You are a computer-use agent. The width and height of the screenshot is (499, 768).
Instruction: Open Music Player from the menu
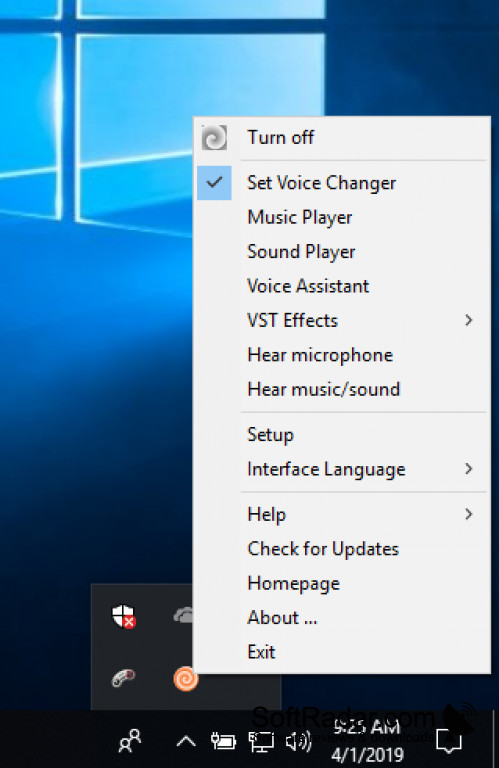pos(300,217)
